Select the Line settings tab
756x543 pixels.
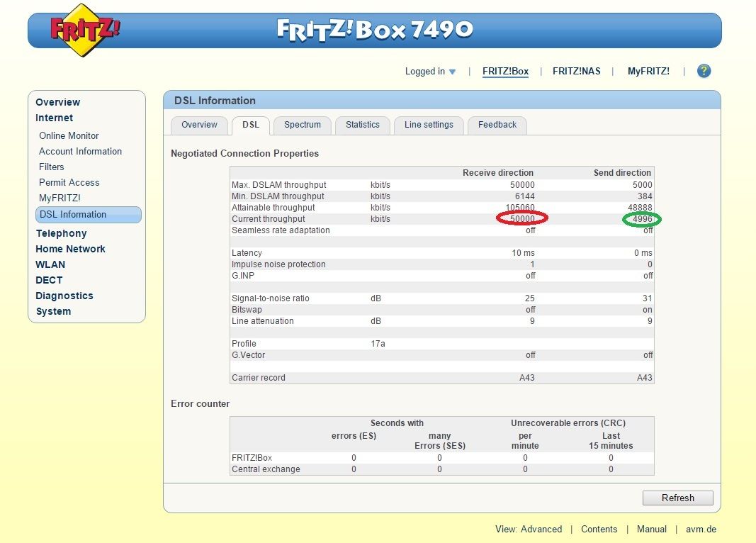point(428,125)
